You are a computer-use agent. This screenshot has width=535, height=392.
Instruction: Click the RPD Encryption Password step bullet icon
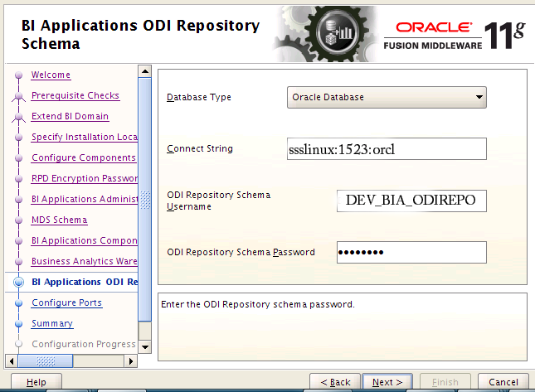coord(19,179)
